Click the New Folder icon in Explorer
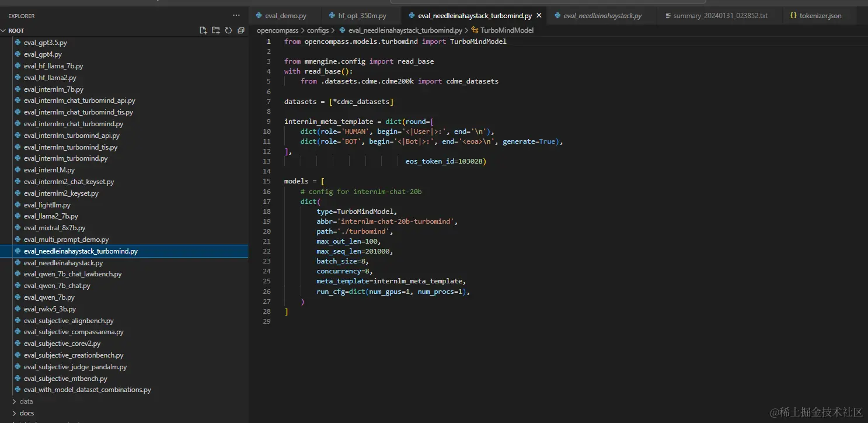The width and height of the screenshot is (868, 423). (216, 30)
